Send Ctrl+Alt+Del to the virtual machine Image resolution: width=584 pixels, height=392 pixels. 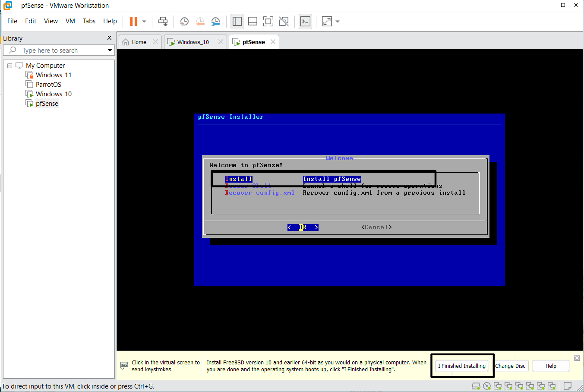click(163, 21)
